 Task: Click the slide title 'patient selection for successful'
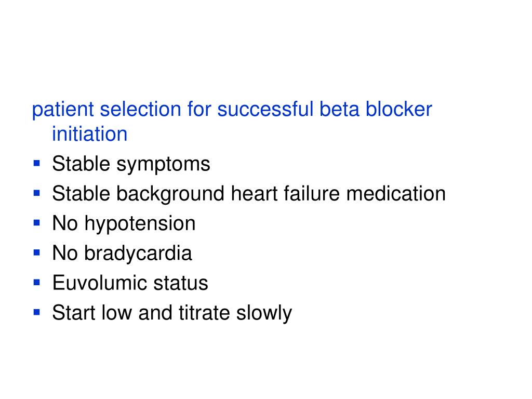pos(172,110)
